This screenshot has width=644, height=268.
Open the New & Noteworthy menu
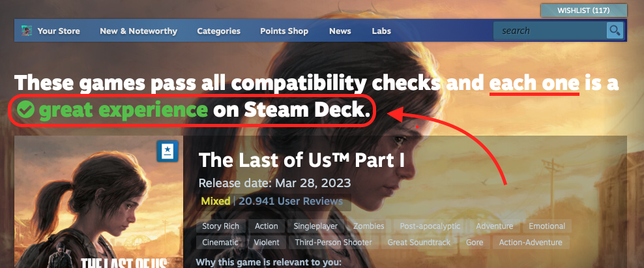click(x=138, y=31)
